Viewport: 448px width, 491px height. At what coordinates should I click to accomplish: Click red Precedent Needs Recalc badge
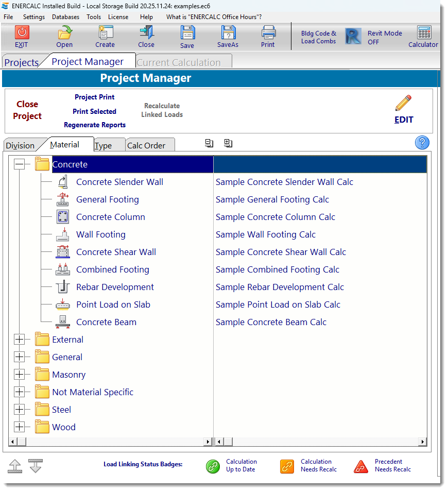pyautogui.click(x=360, y=467)
